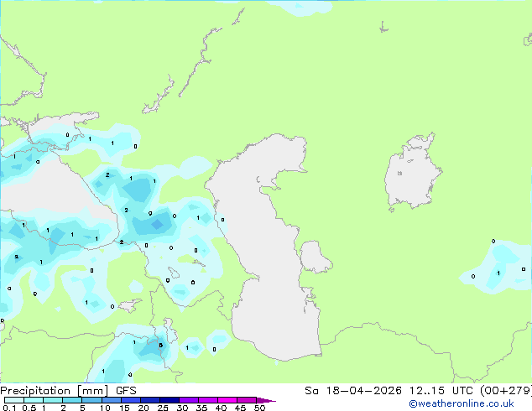
Task: Click the legend value label '45'
Action: tap(240, 408)
